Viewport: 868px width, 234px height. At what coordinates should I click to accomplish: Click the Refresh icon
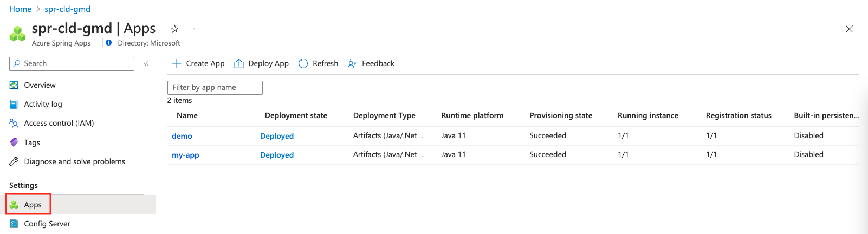(303, 63)
